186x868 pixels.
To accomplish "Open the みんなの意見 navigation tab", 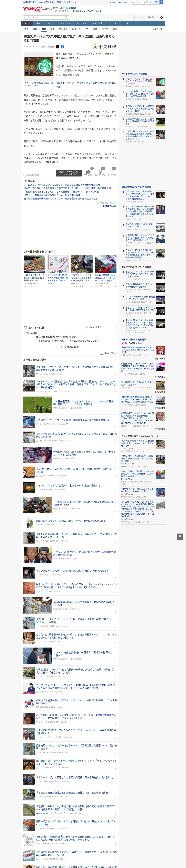I will [x=99, y=24].
